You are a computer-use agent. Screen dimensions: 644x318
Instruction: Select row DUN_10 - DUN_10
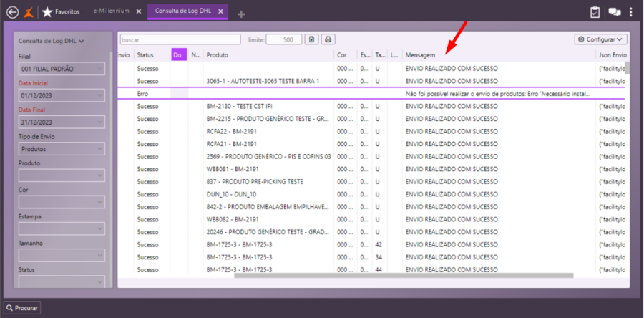(371, 194)
